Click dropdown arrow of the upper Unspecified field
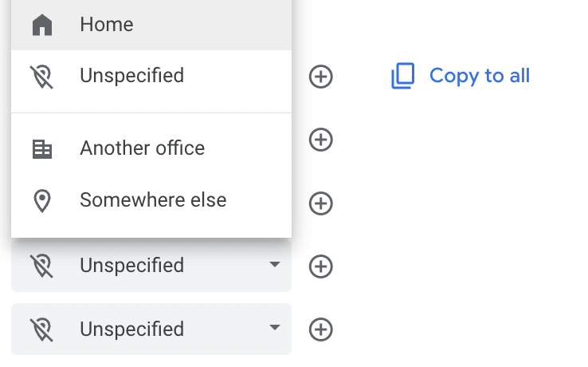 (x=275, y=264)
